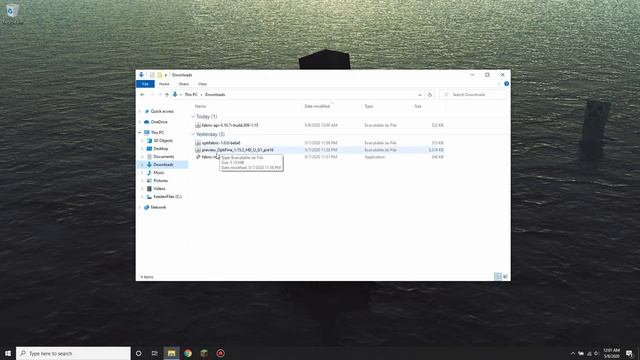Click Application type cell in file list
640x360 pixels.
pos(375,157)
